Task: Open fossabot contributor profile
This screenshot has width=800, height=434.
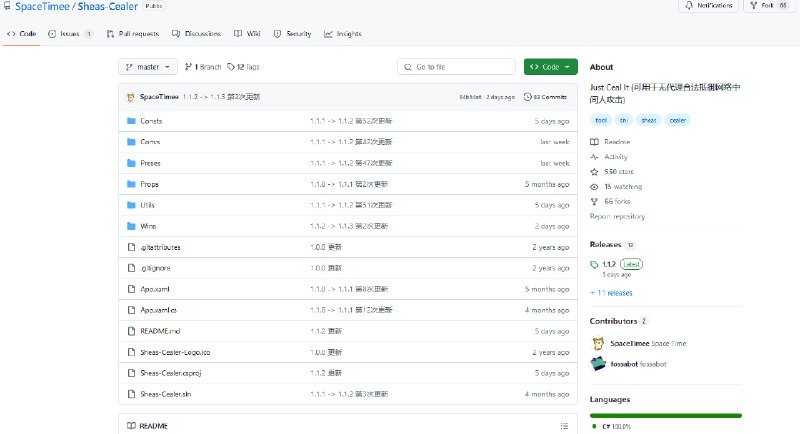Action: click(638, 364)
